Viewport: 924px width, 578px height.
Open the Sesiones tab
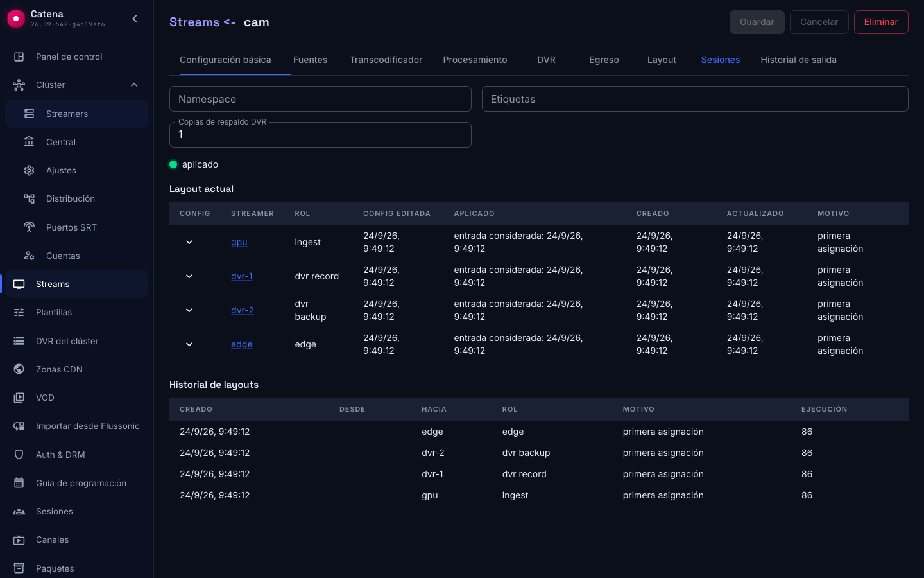click(x=720, y=60)
